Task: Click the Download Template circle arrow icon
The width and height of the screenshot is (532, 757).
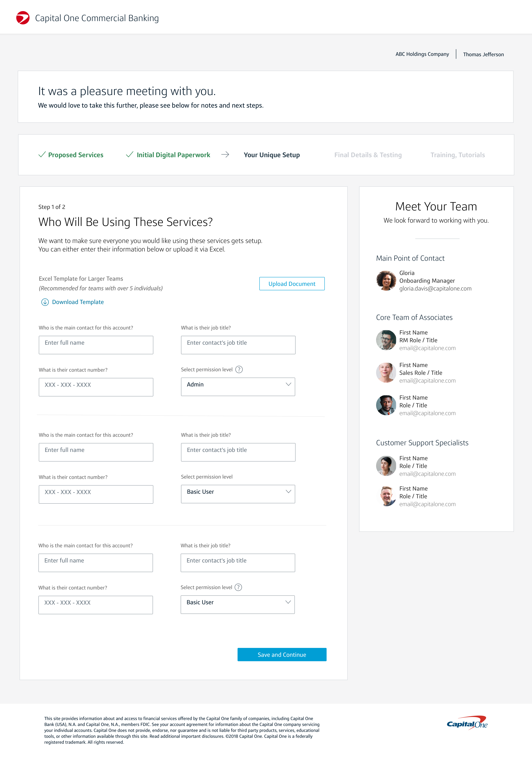Action: (x=45, y=302)
